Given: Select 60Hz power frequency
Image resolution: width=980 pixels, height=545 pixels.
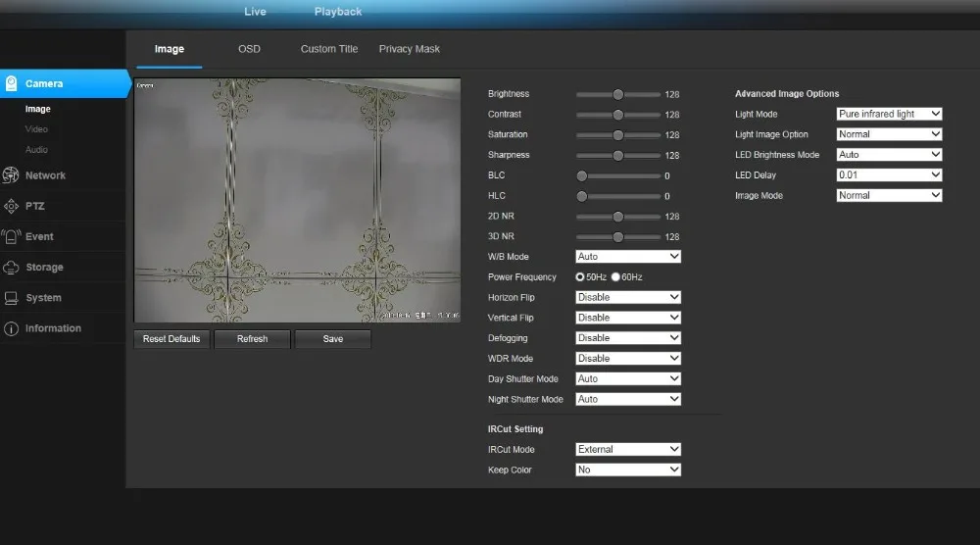Looking at the screenshot, I should tap(615, 276).
